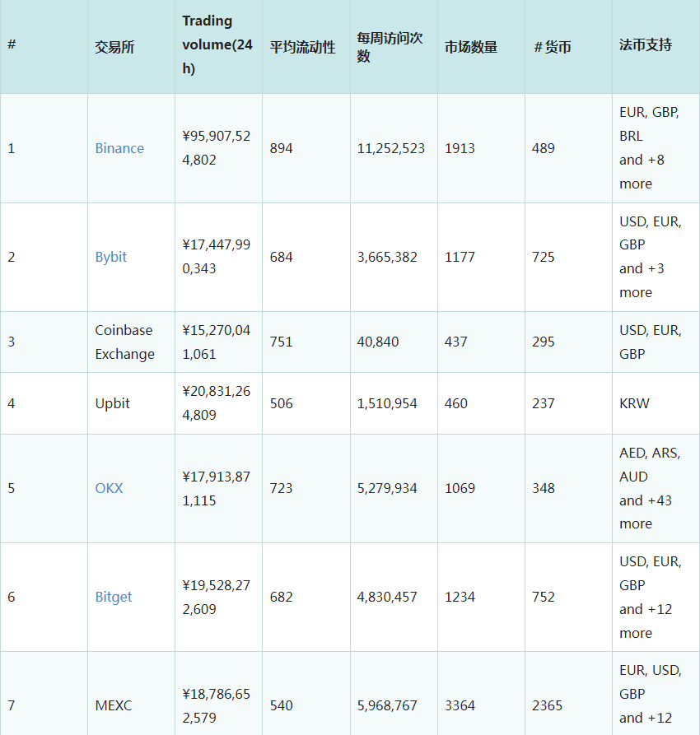Select weekly visits 1,510,954
700x735 pixels.
click(387, 403)
